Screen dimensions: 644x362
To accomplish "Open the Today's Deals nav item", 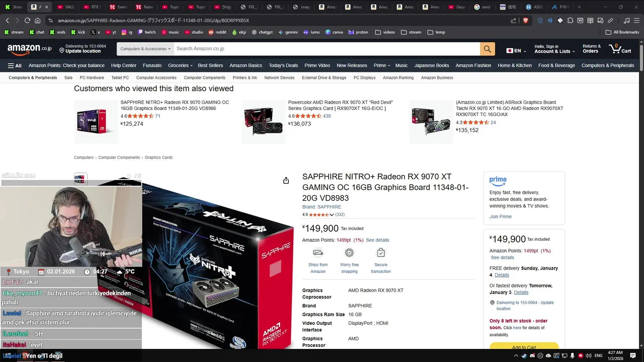I will [x=283, y=65].
